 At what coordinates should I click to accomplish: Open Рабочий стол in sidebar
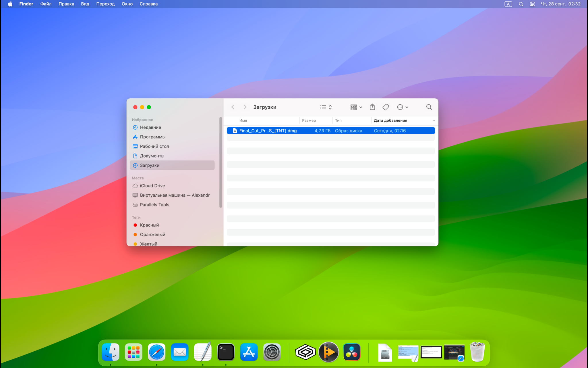coord(172,146)
